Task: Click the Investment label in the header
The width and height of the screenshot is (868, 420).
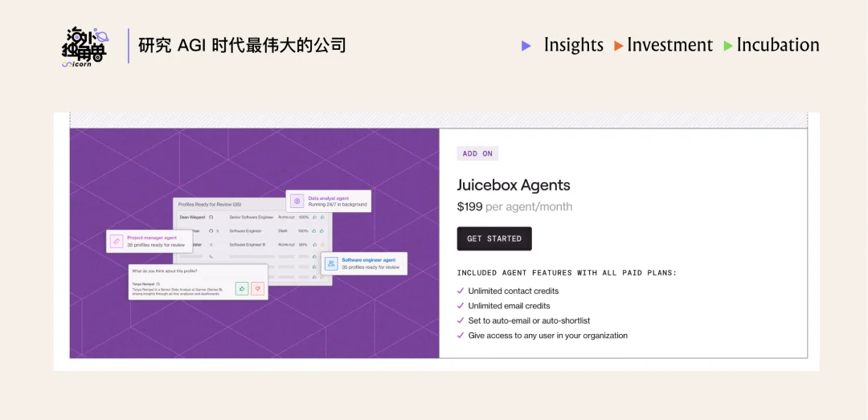Action: tap(669, 46)
